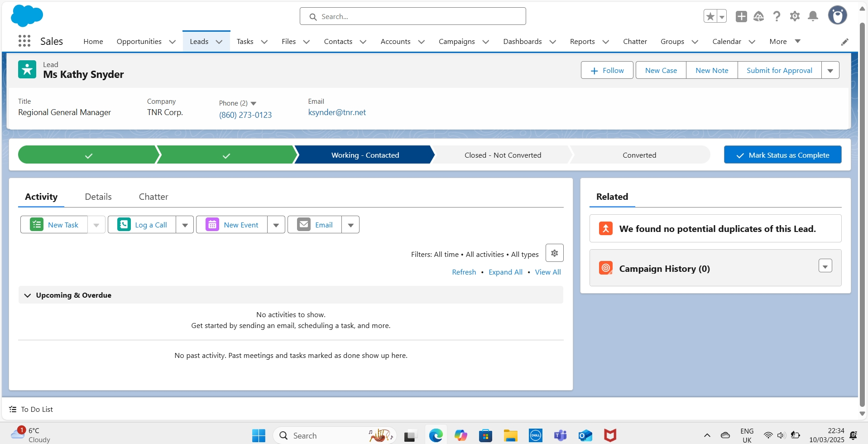The image size is (868, 444).
Task: Select the New Task icon
Action: point(37,224)
